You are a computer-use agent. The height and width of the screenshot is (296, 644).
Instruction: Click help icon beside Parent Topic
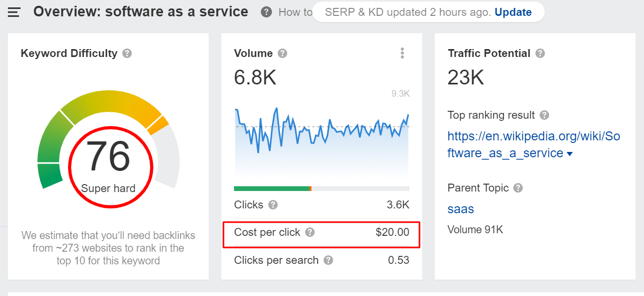click(x=519, y=188)
